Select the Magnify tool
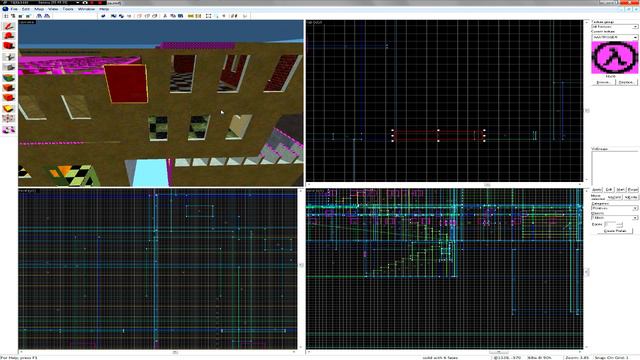Image resolution: width=640 pixels, height=360 pixels. click(x=9, y=36)
